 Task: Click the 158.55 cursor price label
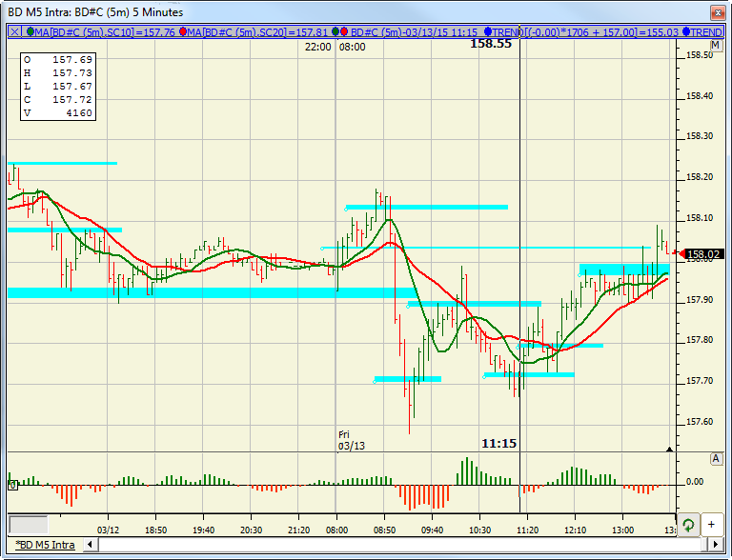point(491,44)
